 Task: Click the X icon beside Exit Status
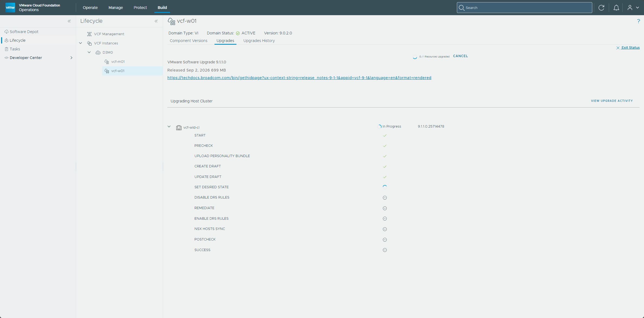tap(618, 48)
